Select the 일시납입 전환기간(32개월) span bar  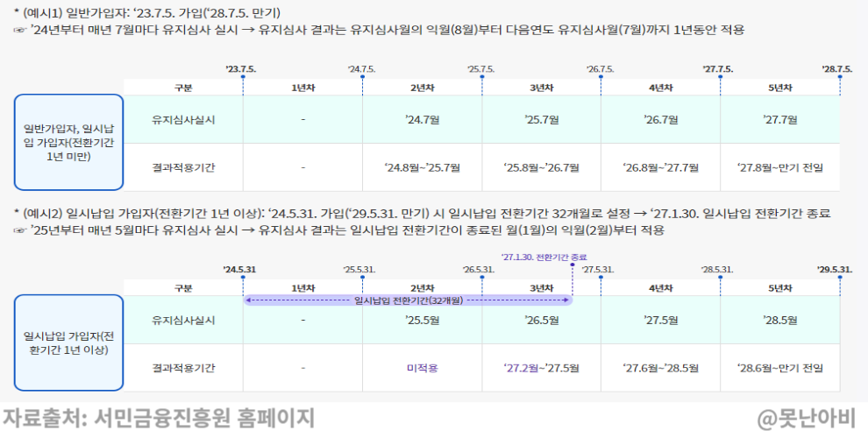click(408, 300)
